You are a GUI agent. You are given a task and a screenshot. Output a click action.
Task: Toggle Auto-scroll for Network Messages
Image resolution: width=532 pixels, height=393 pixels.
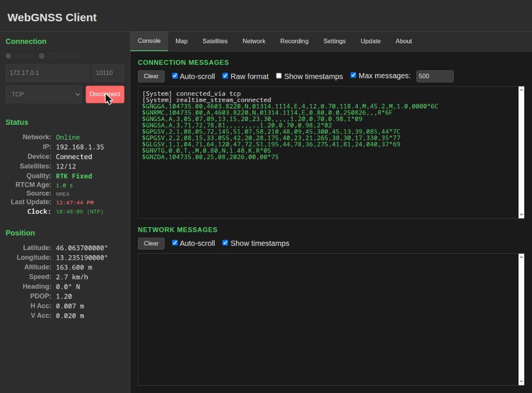[x=175, y=243]
